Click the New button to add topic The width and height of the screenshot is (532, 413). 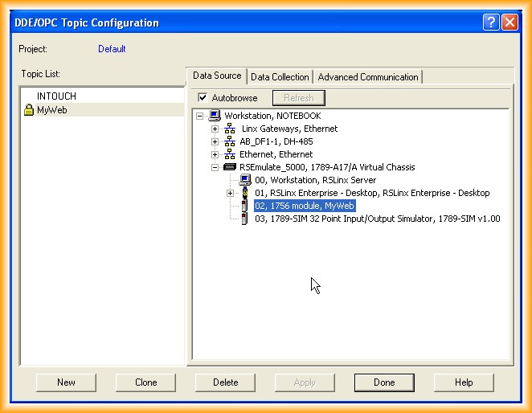[x=66, y=382]
